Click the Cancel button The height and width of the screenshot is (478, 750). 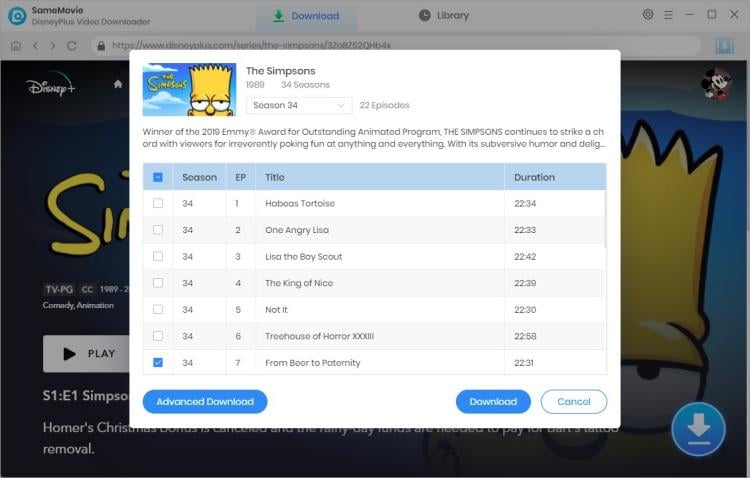pyautogui.click(x=574, y=402)
